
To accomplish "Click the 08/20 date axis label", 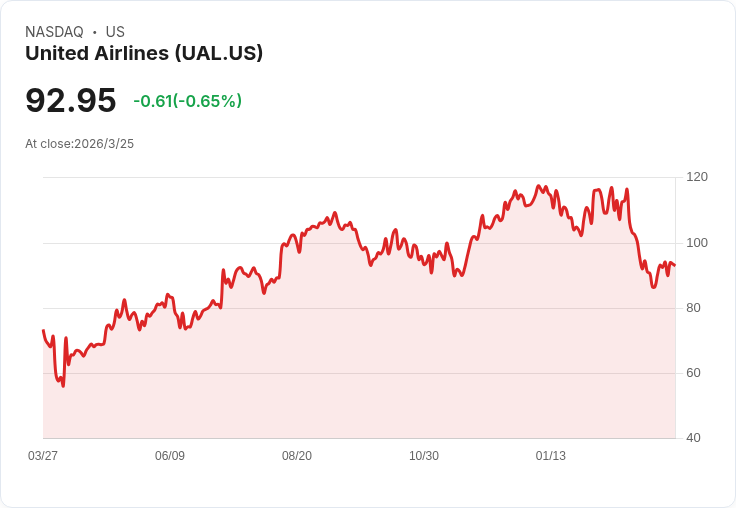I will tap(297, 455).
